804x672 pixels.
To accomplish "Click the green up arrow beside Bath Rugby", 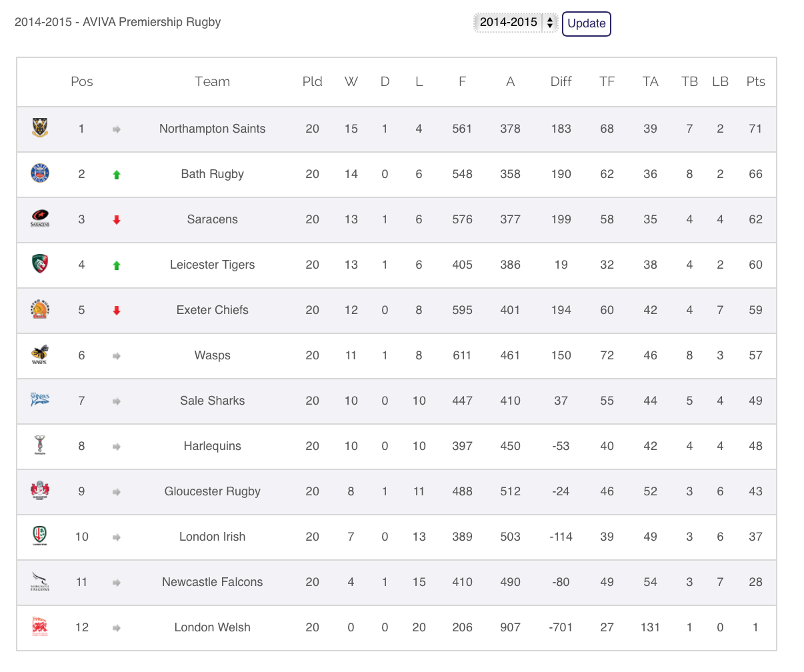I will tap(117, 175).
